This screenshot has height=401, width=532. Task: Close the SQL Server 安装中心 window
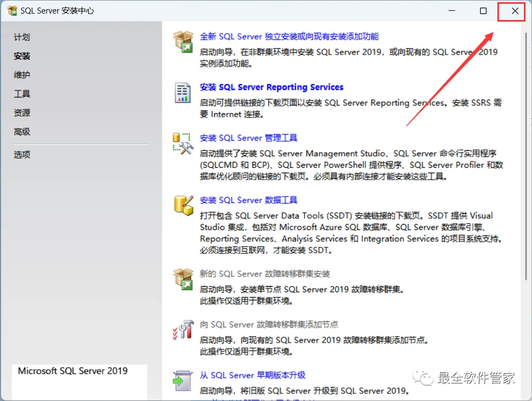pyautogui.click(x=515, y=11)
